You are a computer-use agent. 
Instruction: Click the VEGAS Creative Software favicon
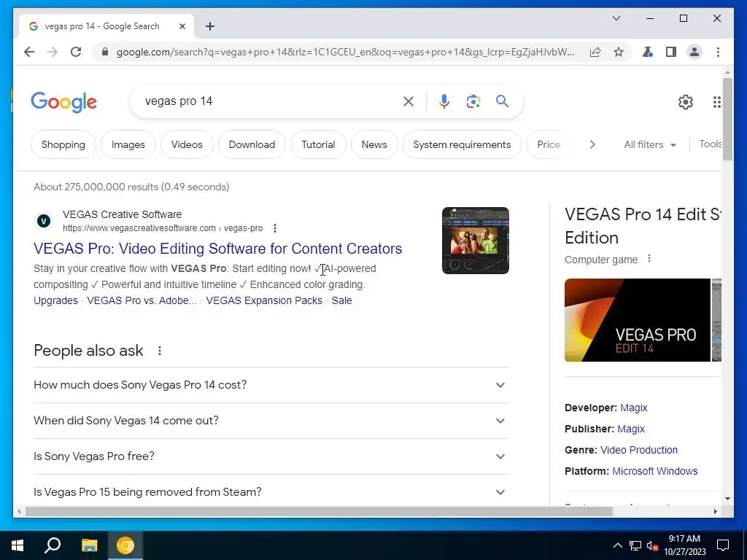coord(44,221)
